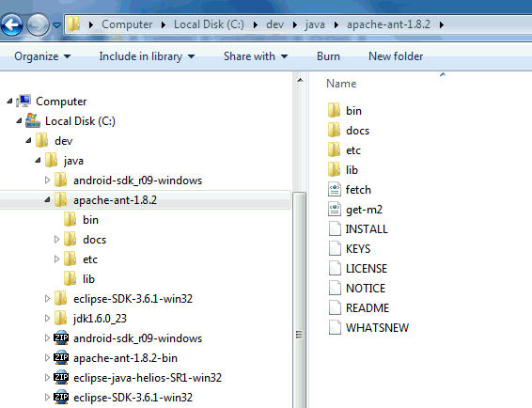The height and width of the screenshot is (408, 532).
Task: Open breadcrumb arrow after Computer
Action: click(164, 24)
